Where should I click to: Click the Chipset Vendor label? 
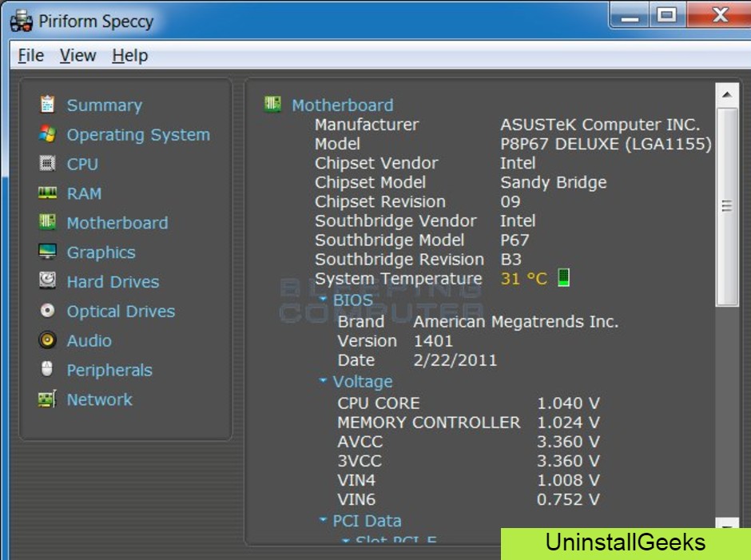(x=376, y=163)
